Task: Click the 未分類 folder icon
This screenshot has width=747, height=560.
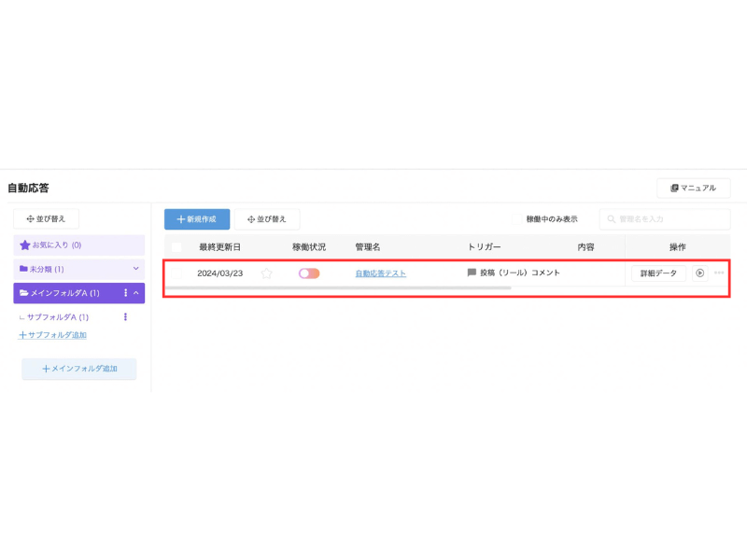Action: [23, 269]
